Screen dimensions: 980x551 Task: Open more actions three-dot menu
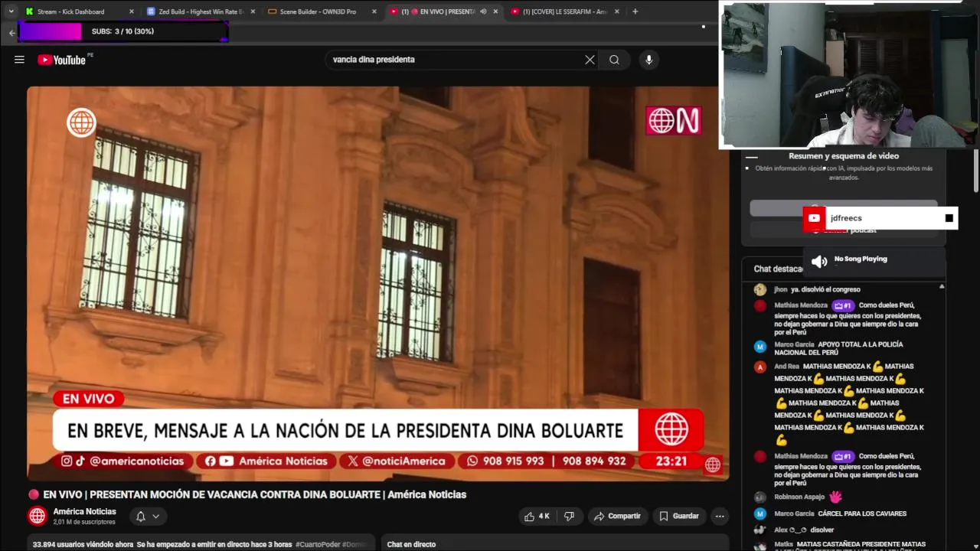pyautogui.click(x=720, y=516)
